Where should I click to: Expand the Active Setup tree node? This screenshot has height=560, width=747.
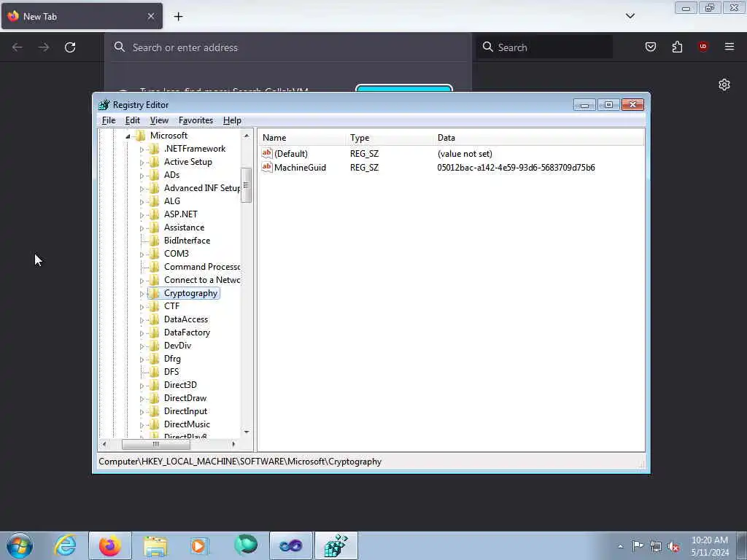coord(142,163)
